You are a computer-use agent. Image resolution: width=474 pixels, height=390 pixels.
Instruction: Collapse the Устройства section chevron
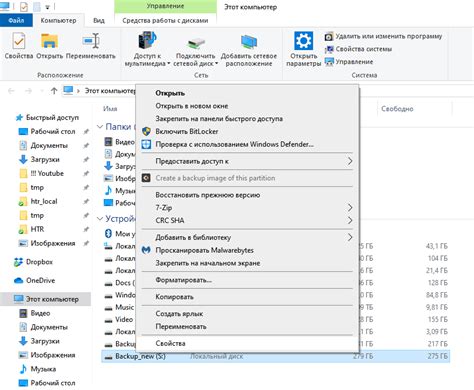pos(100,219)
